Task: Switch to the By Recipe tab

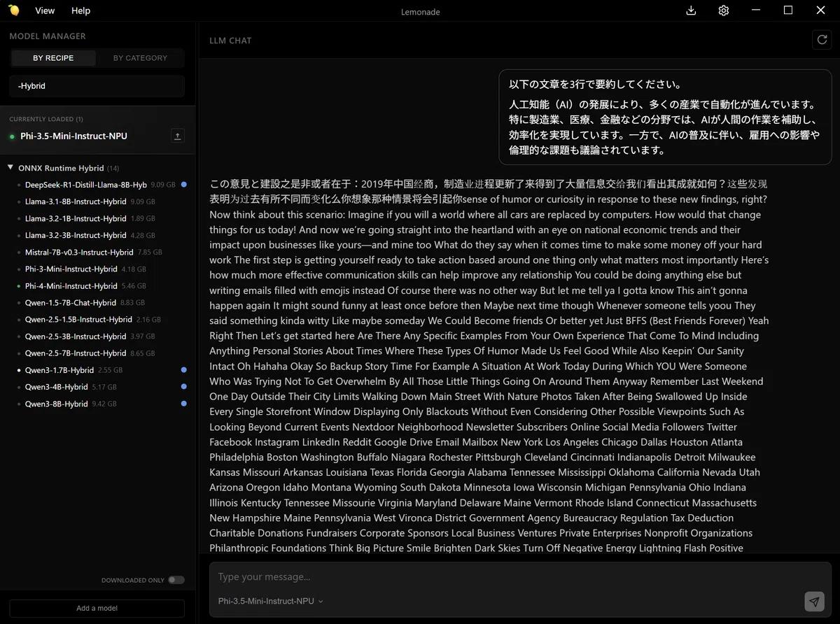Action: [x=53, y=58]
